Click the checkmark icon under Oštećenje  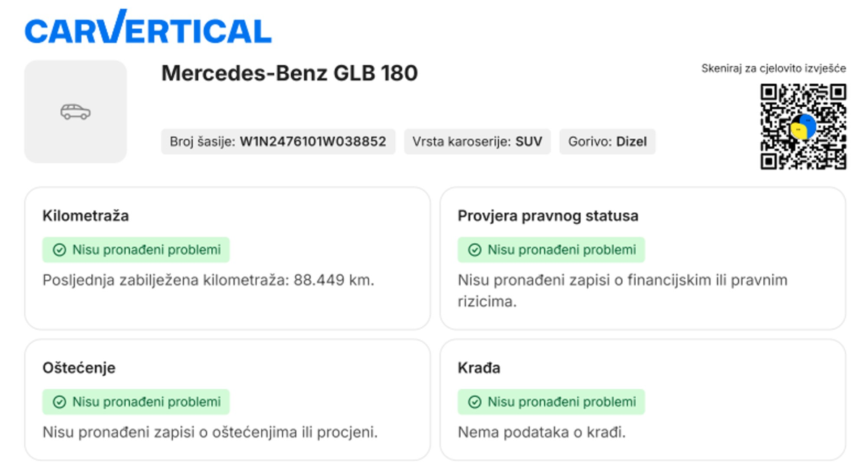pos(59,402)
